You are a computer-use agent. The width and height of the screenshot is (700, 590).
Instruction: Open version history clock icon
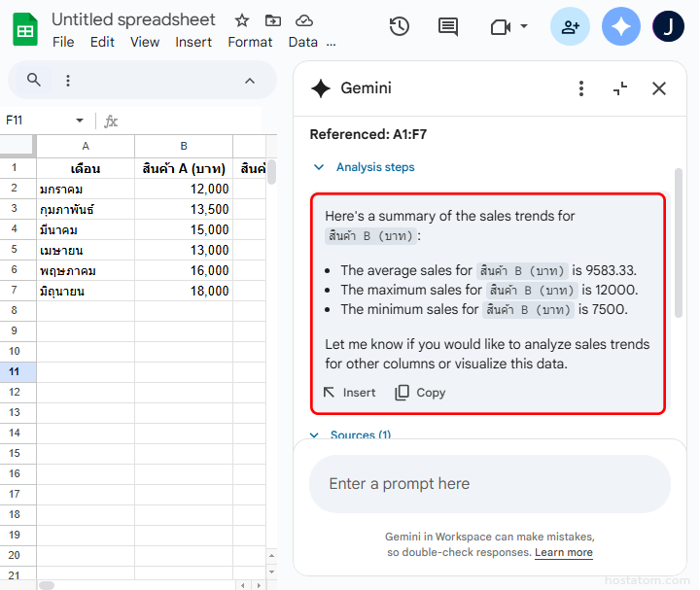pos(400,27)
